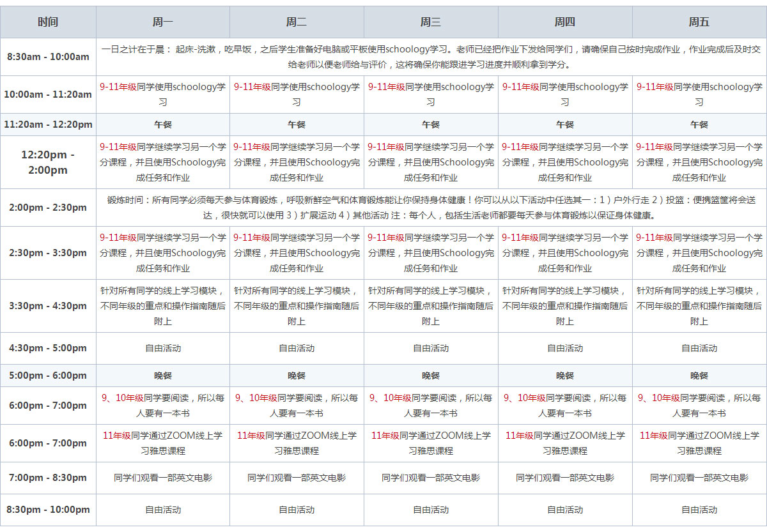Click Tuesday's 观看一部英文电影 cell
Image resolution: width=767 pixels, height=532 pixels.
tap(297, 478)
